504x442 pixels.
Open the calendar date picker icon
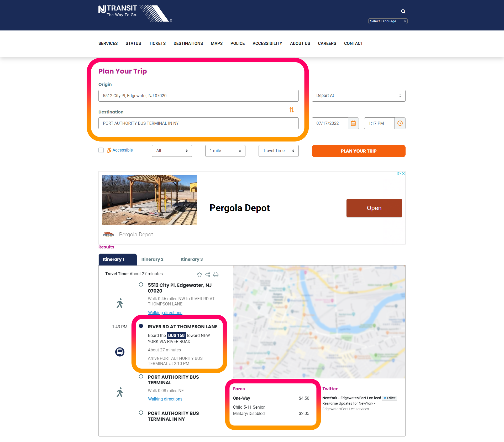353,123
